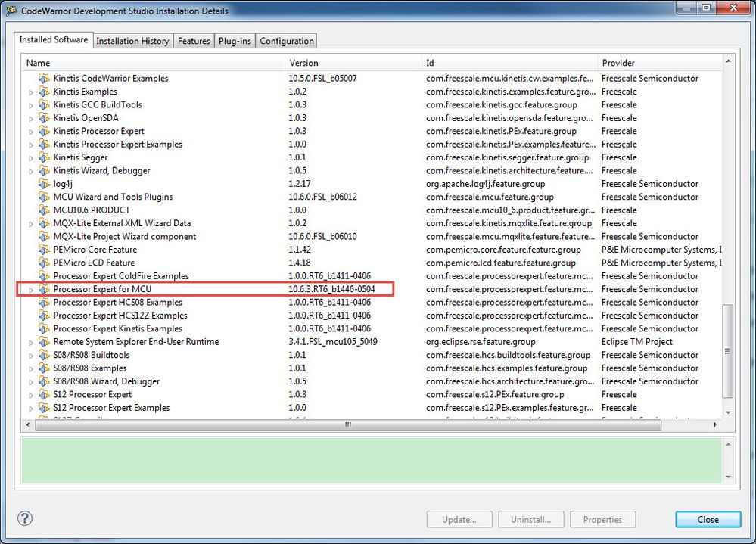Image resolution: width=756 pixels, height=544 pixels.
Task: Click the Uninstall... button
Action: (530, 519)
